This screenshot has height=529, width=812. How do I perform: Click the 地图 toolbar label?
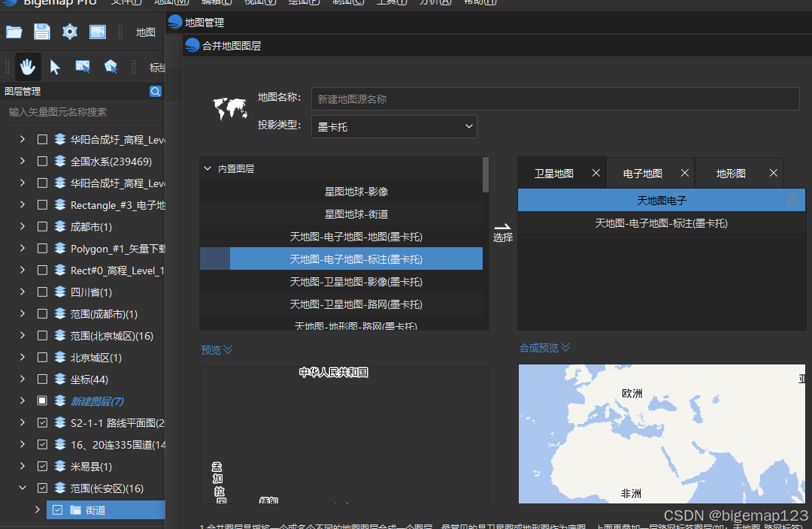coord(146,32)
